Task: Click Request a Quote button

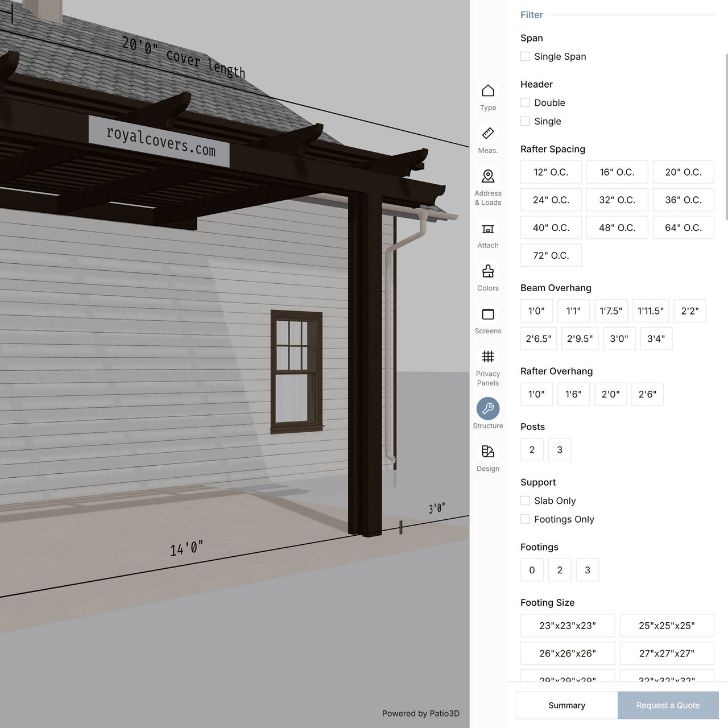Action: click(668, 705)
